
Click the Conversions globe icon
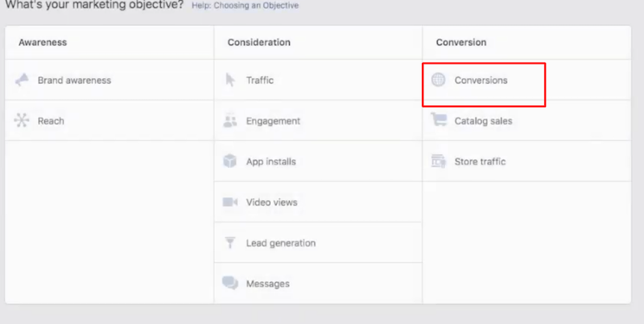tap(439, 81)
